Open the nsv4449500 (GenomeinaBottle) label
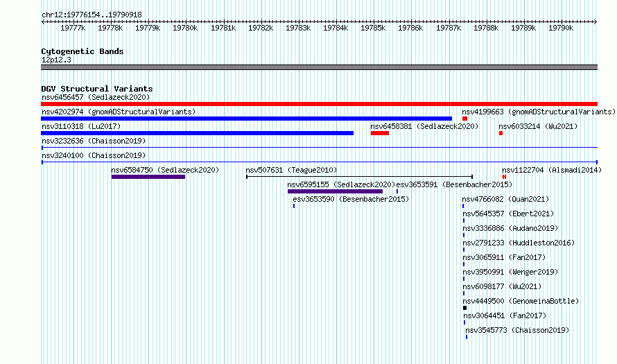 pos(521,301)
